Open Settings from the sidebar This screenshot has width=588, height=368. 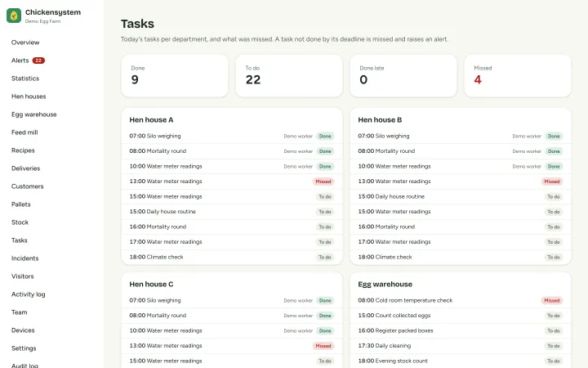[x=24, y=349]
